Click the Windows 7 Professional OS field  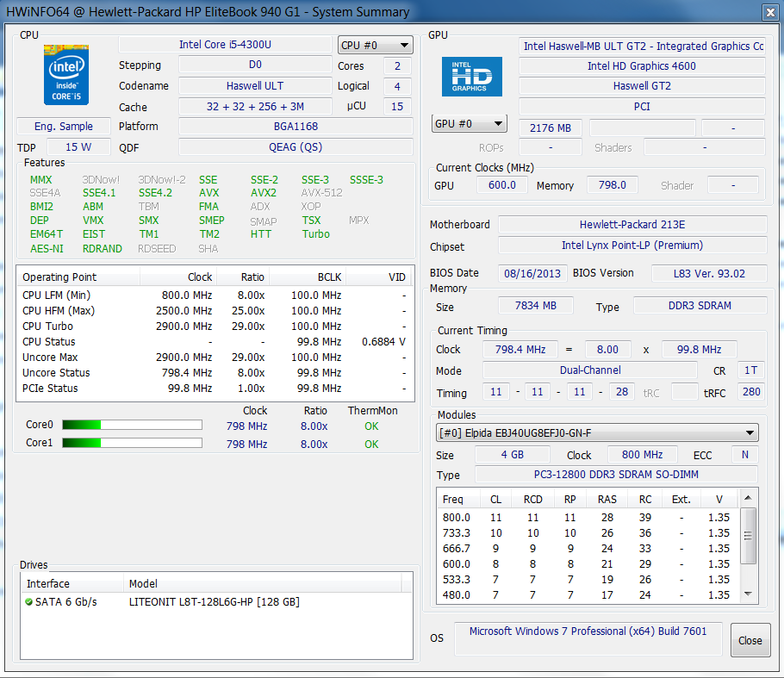[x=588, y=638]
